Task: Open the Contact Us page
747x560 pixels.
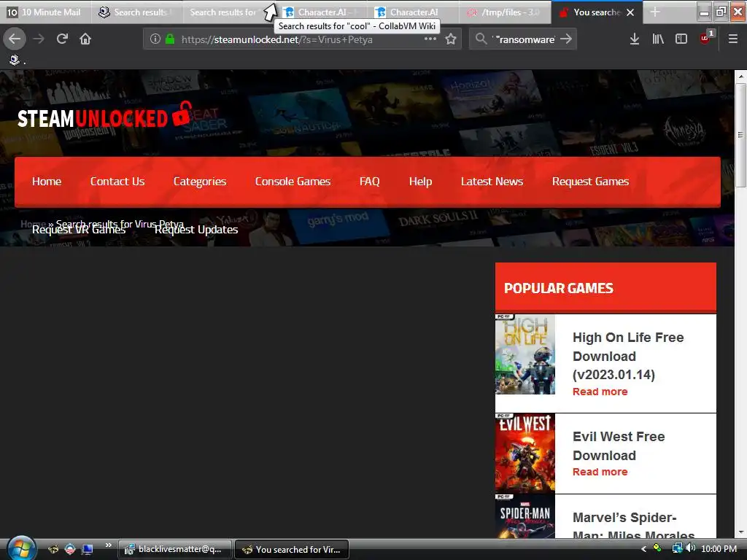Action: click(x=117, y=182)
